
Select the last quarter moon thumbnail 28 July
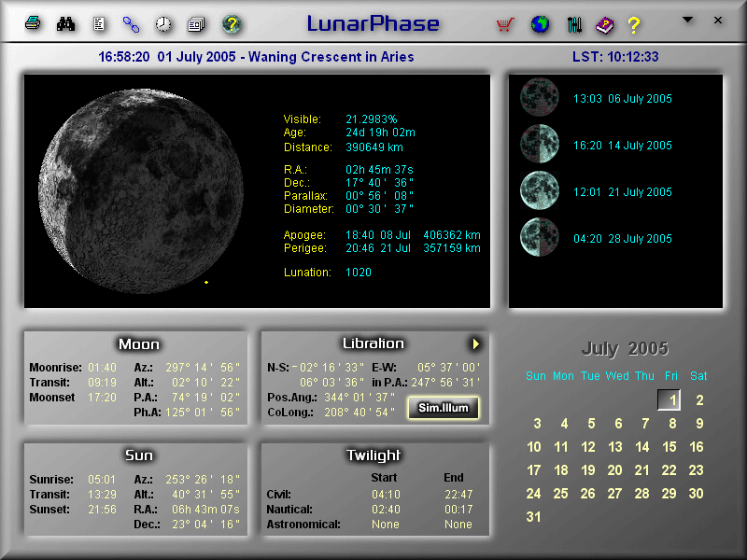(540, 237)
